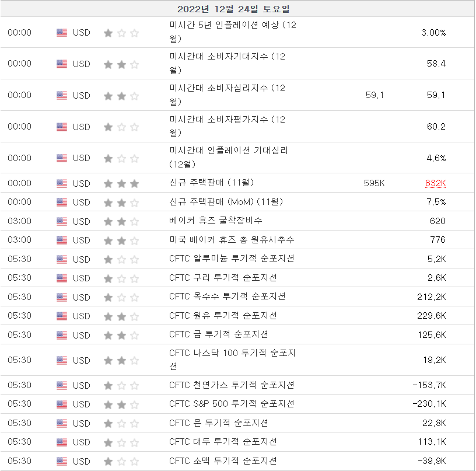Click the 595K forecast value
The height and width of the screenshot is (471, 476).
click(x=374, y=183)
